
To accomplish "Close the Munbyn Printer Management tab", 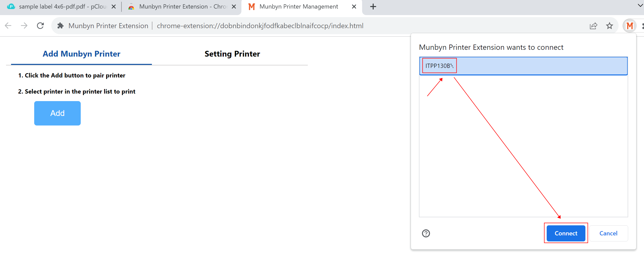I will [x=354, y=7].
